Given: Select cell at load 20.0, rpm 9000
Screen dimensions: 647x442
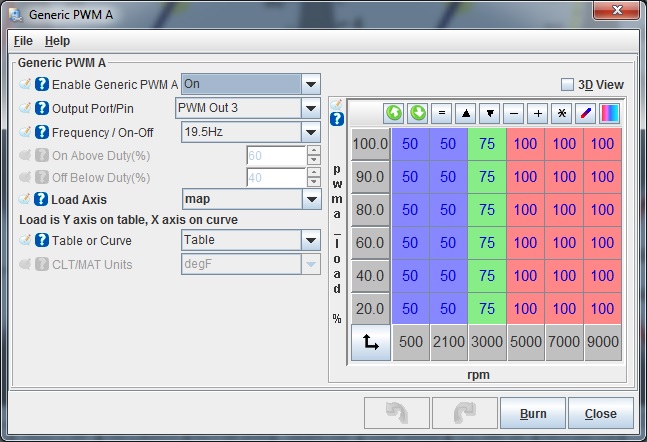Looking at the screenshot, I should [x=602, y=309].
